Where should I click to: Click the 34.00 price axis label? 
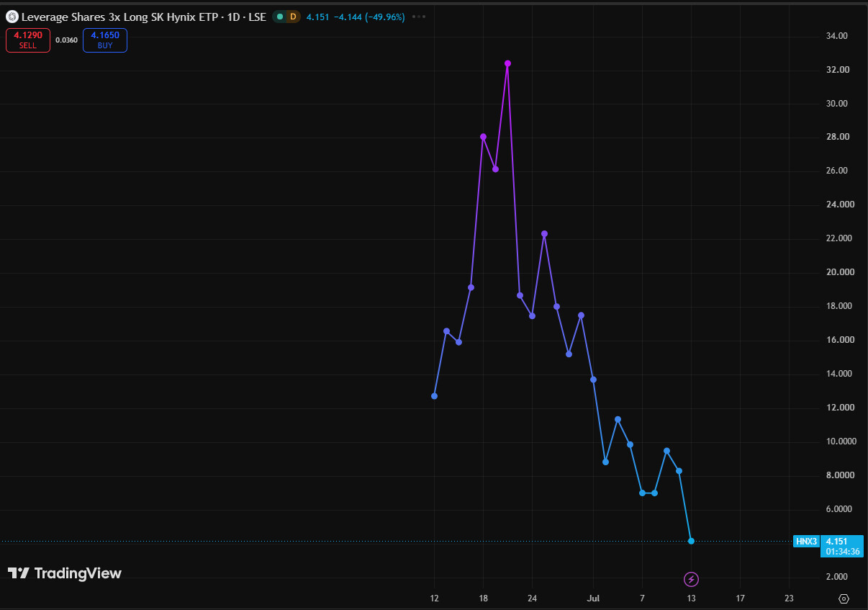[837, 36]
